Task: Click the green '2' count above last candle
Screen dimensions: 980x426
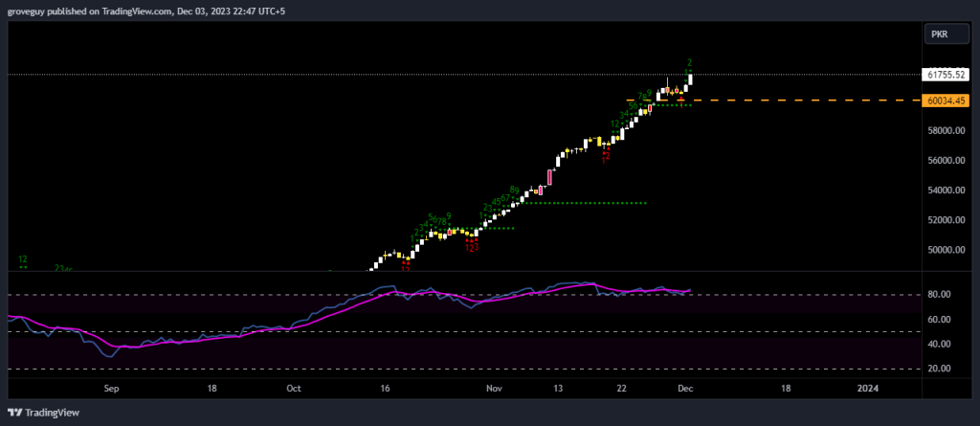Action: point(689,63)
